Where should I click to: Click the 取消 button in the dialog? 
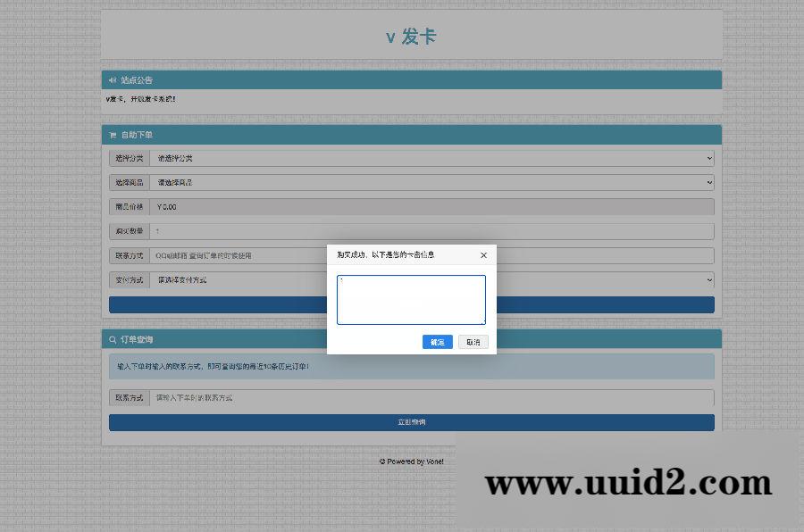click(473, 341)
